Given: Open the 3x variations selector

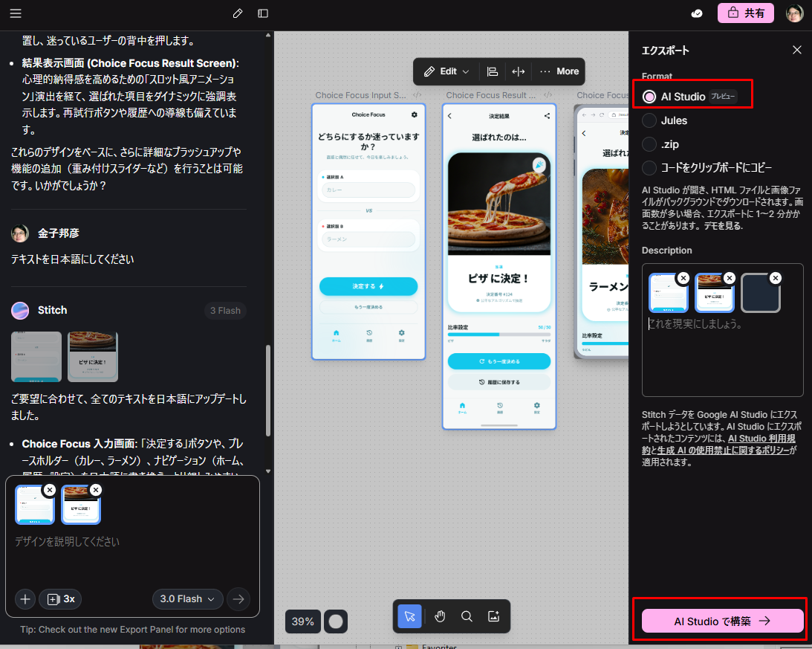Looking at the screenshot, I should 61,598.
